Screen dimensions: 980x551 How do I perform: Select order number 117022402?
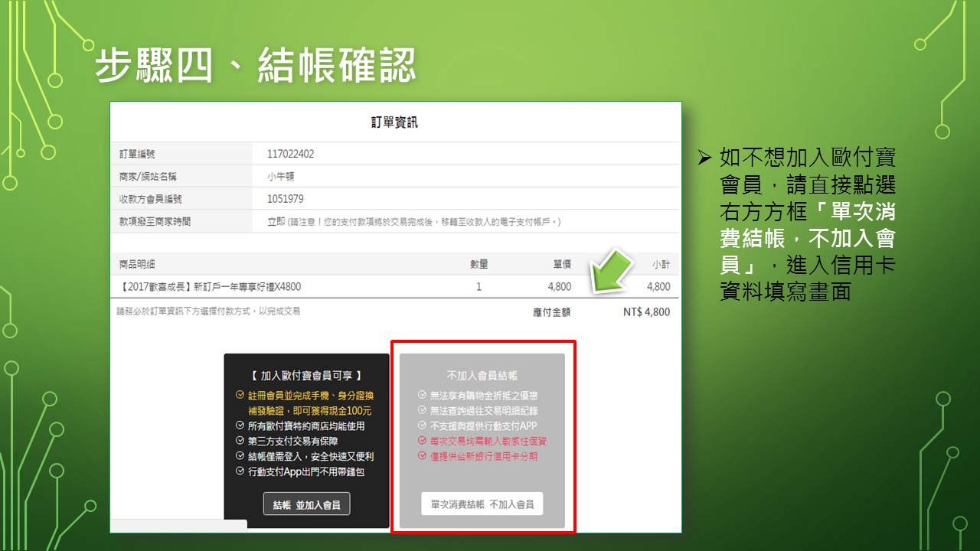(290, 154)
